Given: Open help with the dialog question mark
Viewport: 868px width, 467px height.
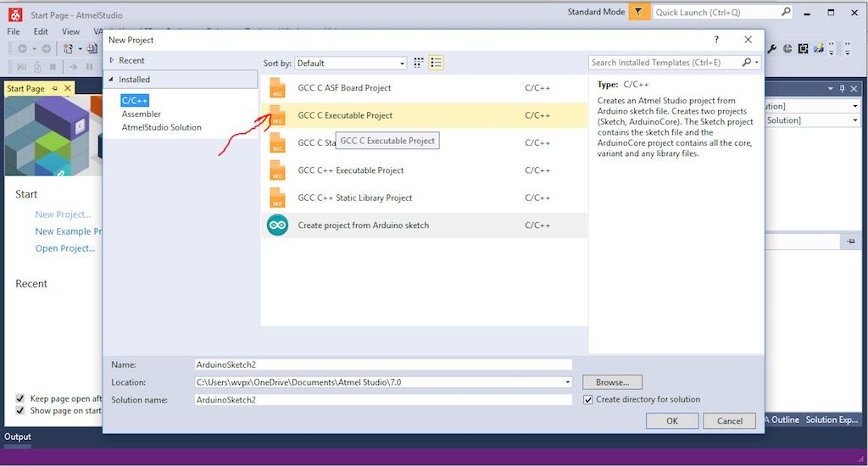Looking at the screenshot, I should pos(716,40).
